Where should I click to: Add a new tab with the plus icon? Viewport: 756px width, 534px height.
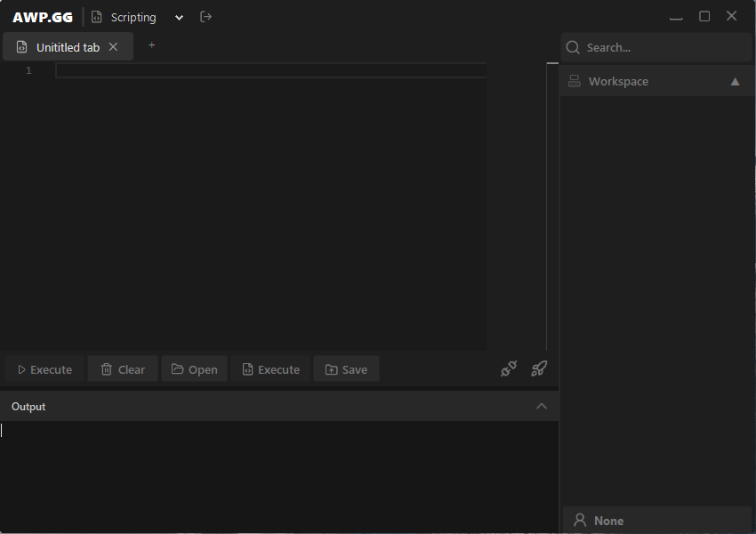(x=151, y=45)
